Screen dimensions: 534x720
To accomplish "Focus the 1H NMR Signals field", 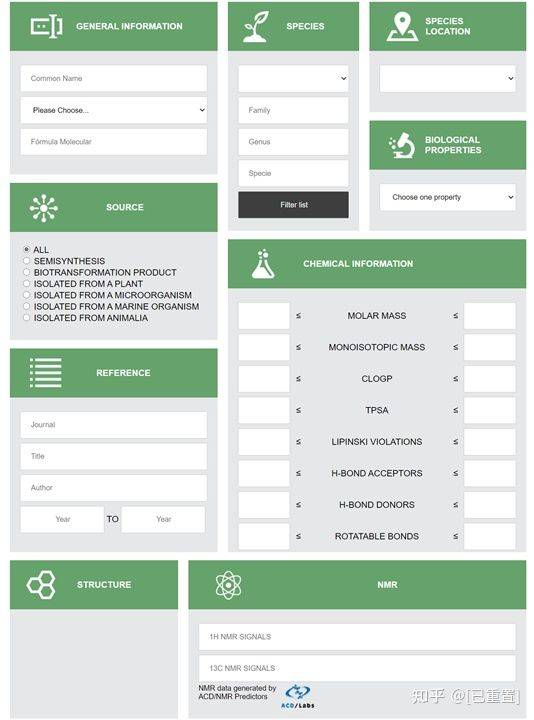I will (357, 636).
